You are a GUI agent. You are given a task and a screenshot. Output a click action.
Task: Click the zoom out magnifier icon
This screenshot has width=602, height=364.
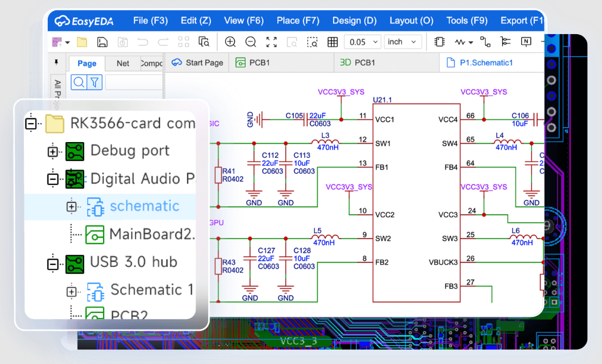(251, 42)
